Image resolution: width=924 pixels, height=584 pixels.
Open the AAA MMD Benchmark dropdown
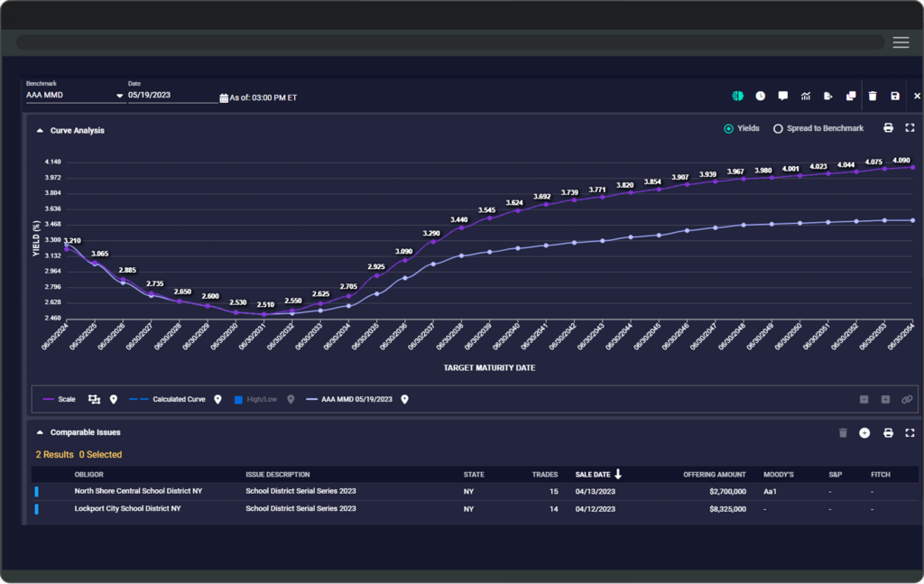click(118, 96)
